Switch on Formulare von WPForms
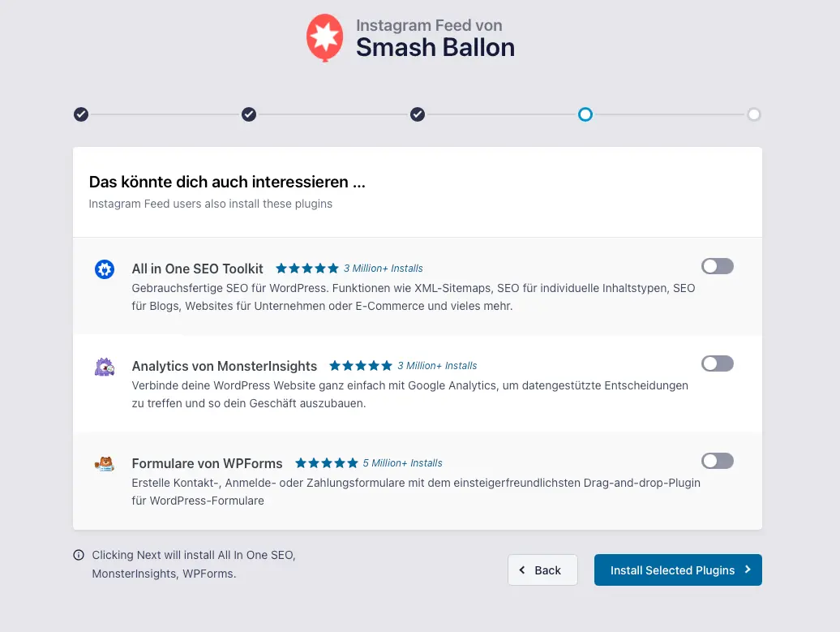The image size is (840, 632). tap(718, 461)
